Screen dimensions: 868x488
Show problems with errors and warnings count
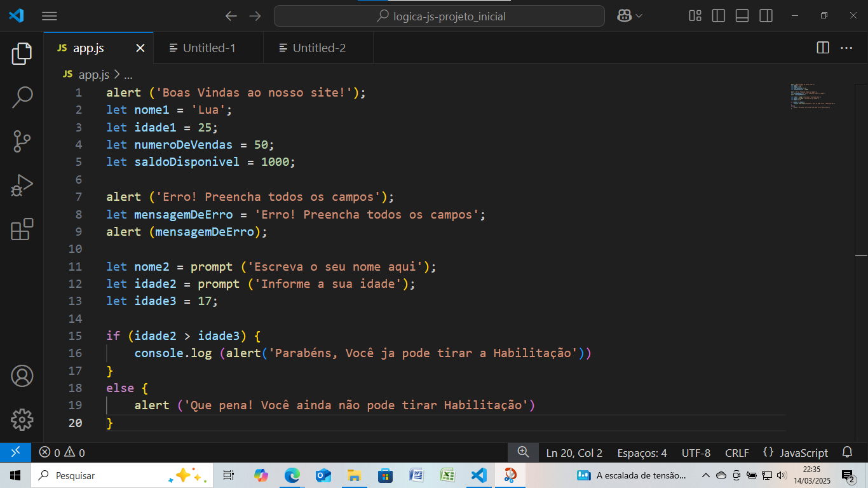pyautogui.click(x=62, y=452)
